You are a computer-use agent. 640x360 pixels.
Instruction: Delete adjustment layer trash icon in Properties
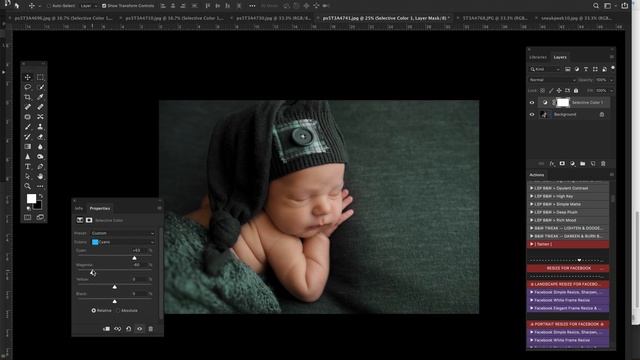(151, 329)
